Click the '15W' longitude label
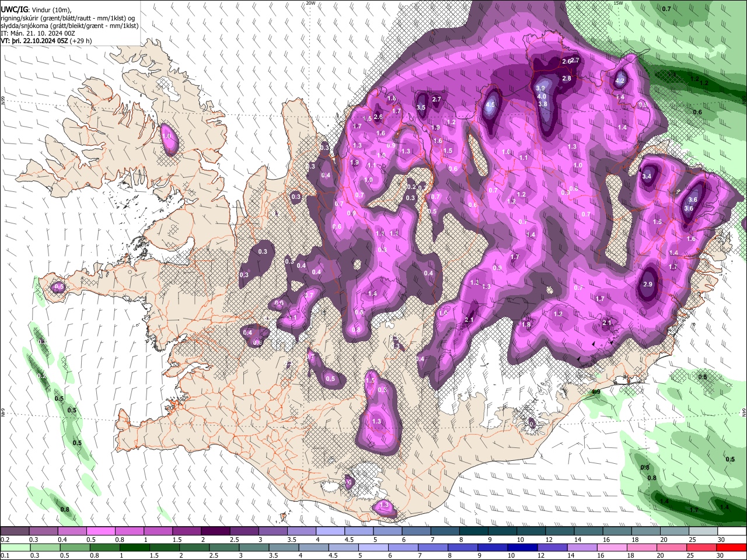747x560 pixels. (x=618, y=3)
